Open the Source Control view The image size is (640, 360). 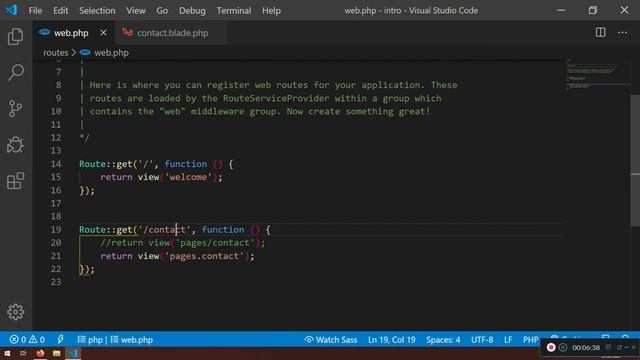16,109
